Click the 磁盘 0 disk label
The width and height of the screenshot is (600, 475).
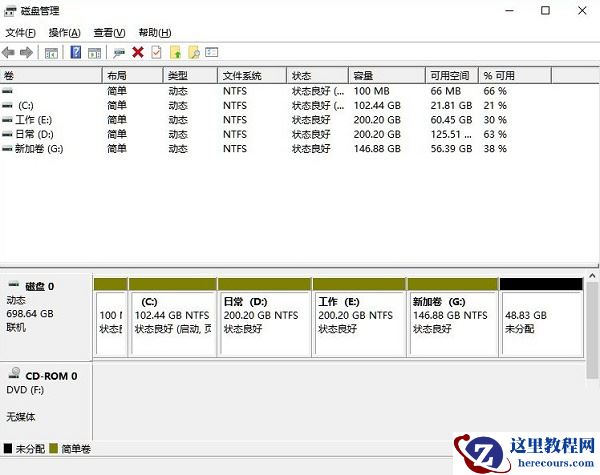click(39, 286)
